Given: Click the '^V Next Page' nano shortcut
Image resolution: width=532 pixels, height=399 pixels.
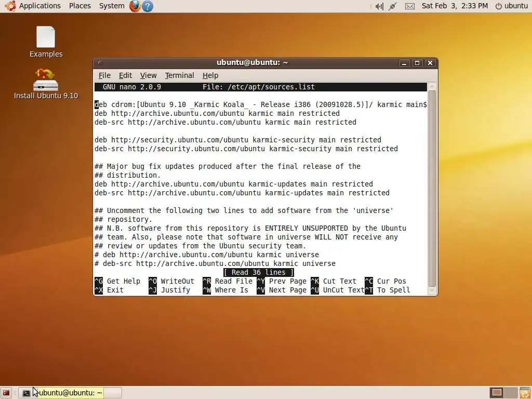Looking at the screenshot, I should 282,290.
